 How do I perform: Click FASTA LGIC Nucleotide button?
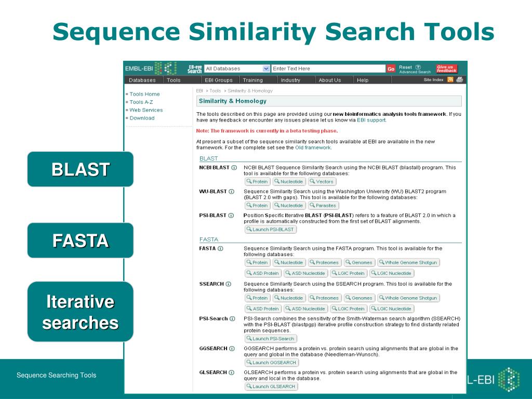391,273
